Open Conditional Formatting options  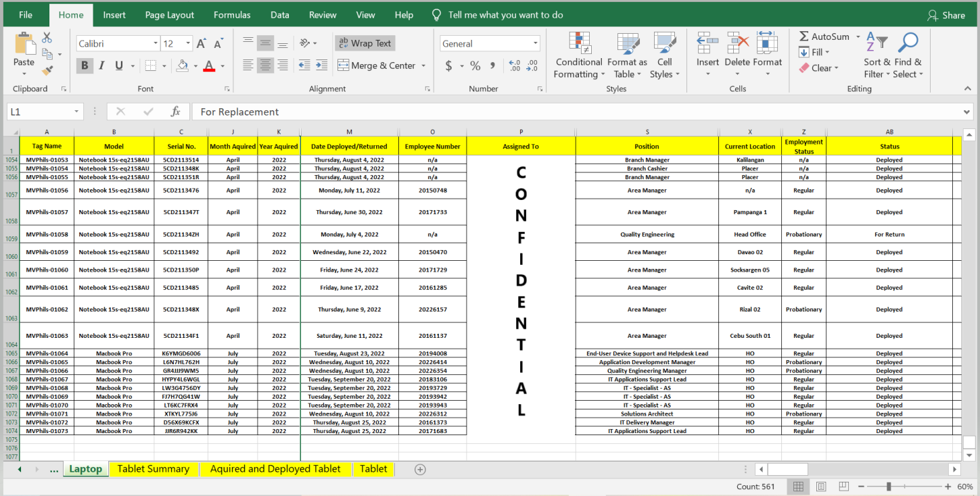click(579, 55)
